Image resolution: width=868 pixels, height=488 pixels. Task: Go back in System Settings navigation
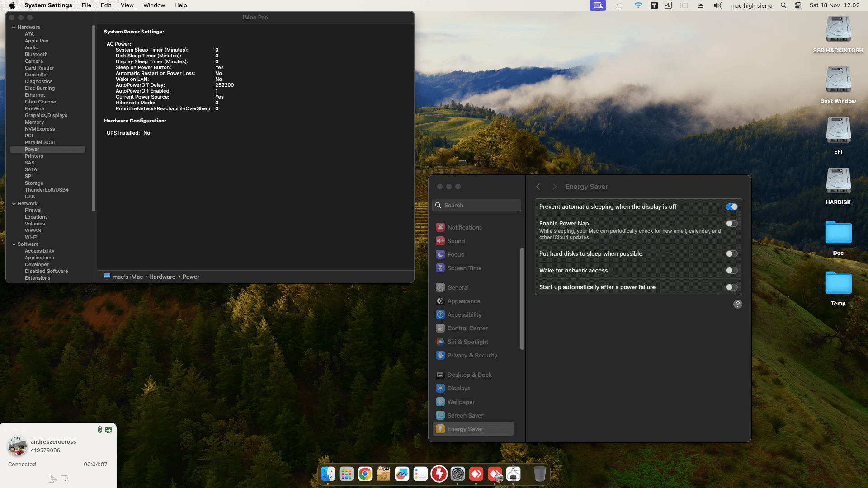(x=538, y=187)
